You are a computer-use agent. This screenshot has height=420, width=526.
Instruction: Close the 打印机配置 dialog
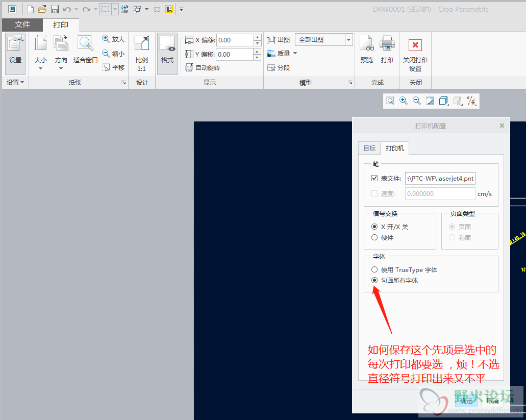point(502,126)
